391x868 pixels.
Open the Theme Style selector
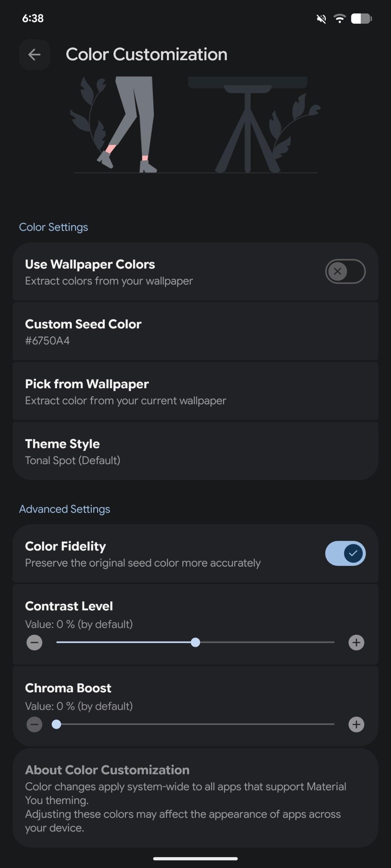195,451
